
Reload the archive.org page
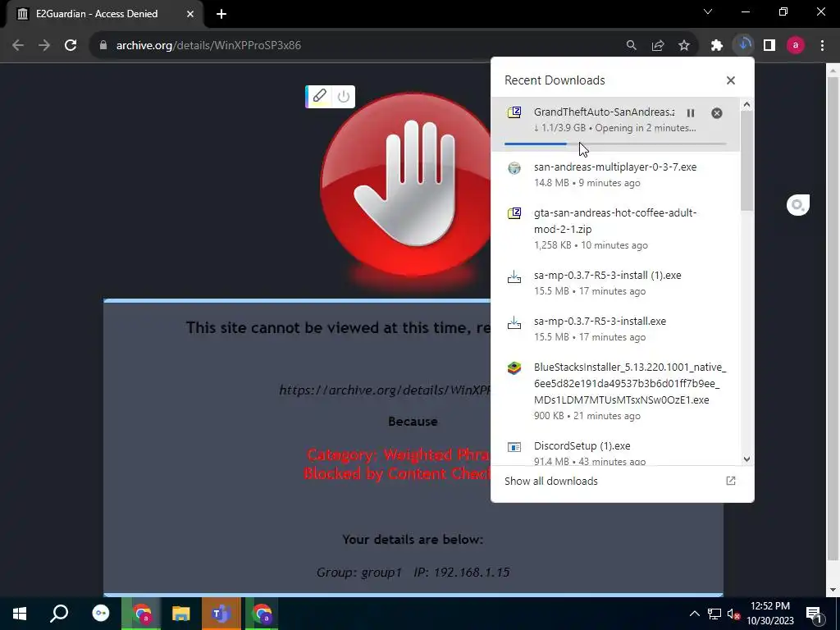coord(71,46)
